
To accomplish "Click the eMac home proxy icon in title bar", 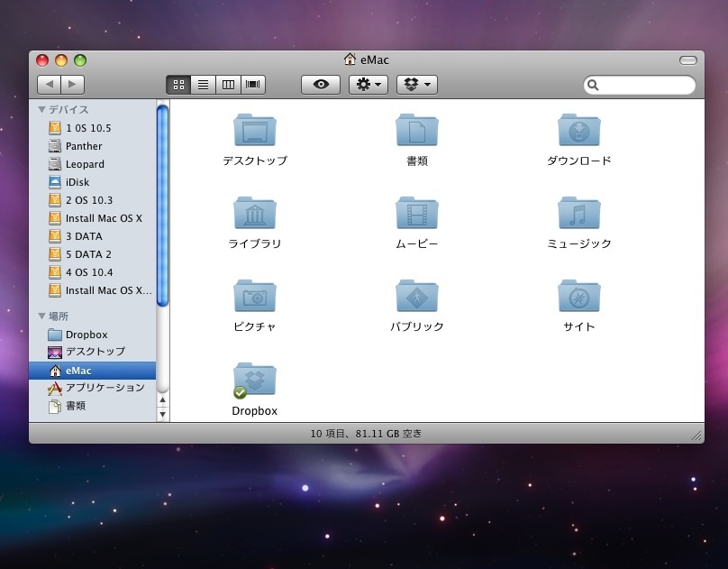I will click(350, 59).
